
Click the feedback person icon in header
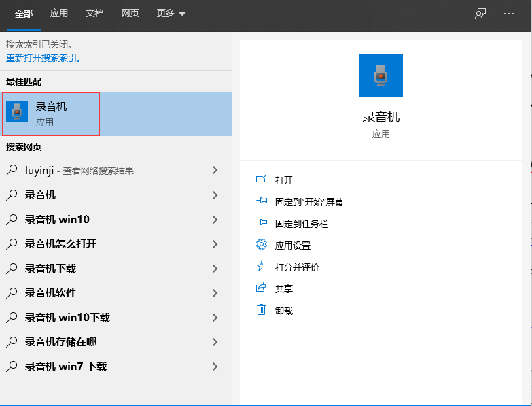pyautogui.click(x=480, y=14)
